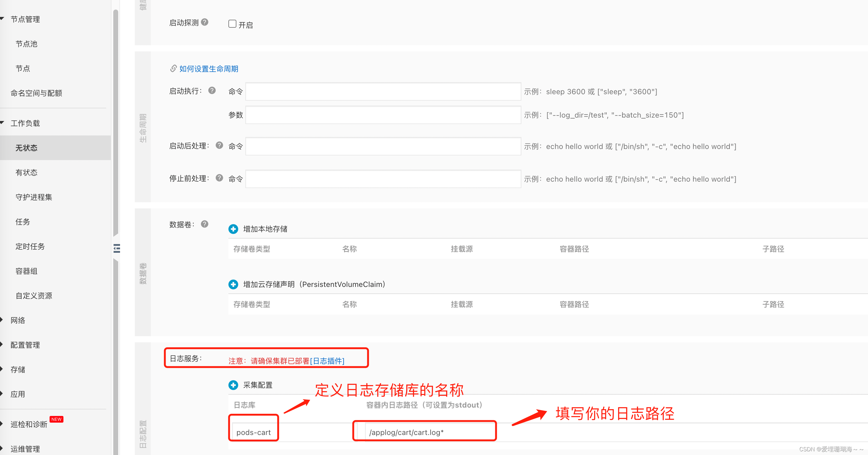Click help icon beside 停止前处理
Screen dimensions: 868x455
click(x=219, y=178)
